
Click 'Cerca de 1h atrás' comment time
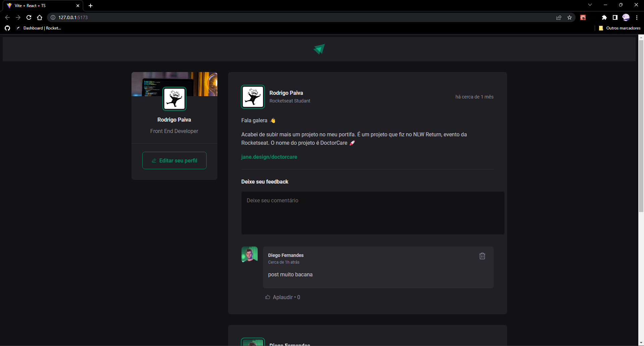click(284, 262)
